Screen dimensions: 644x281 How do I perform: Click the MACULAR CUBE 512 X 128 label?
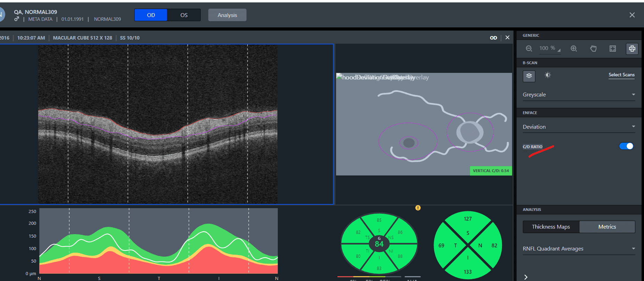click(x=83, y=38)
